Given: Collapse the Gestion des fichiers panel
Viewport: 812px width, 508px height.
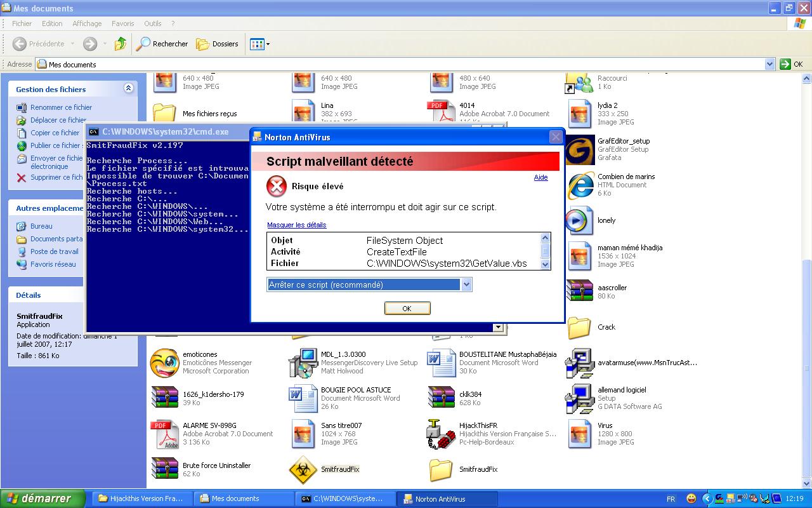Looking at the screenshot, I should [x=128, y=89].
